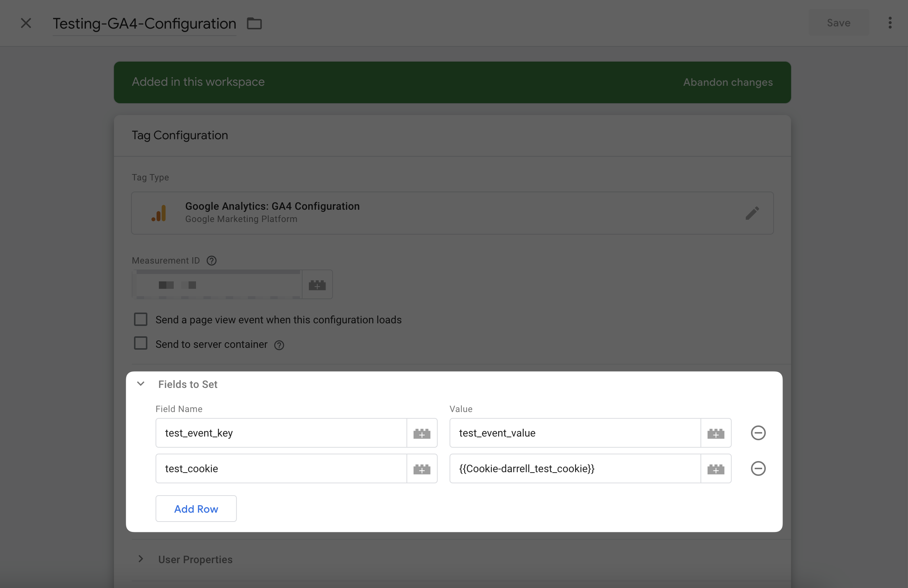908x588 pixels.
Task: Insert variable in Cookie-darrell_test_cookie value
Action: tap(715, 468)
